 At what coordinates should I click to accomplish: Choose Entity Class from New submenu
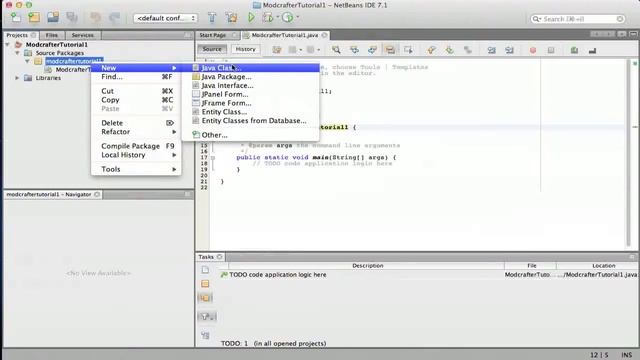[251, 112]
